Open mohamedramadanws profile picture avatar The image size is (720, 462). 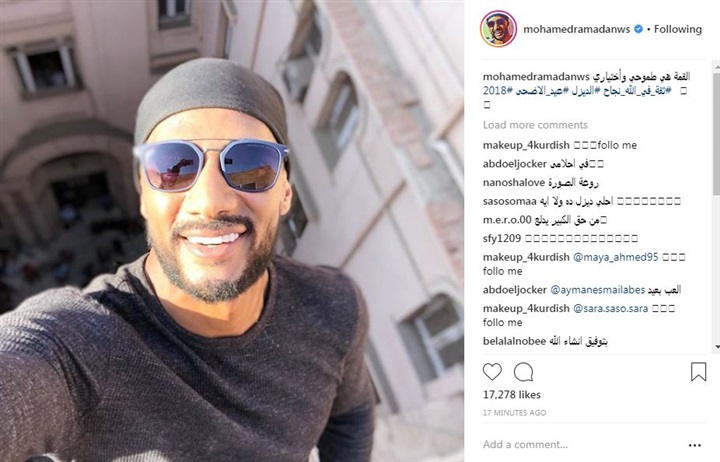pos(498,29)
